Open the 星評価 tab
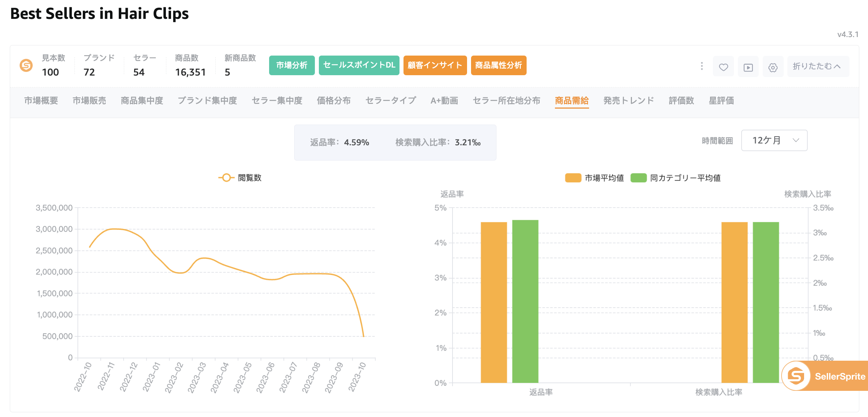 point(721,101)
